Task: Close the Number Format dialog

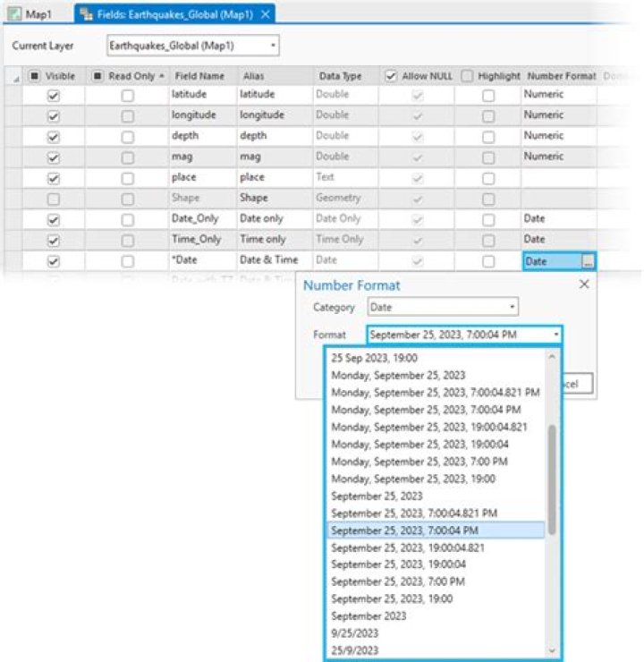Action: click(x=584, y=284)
